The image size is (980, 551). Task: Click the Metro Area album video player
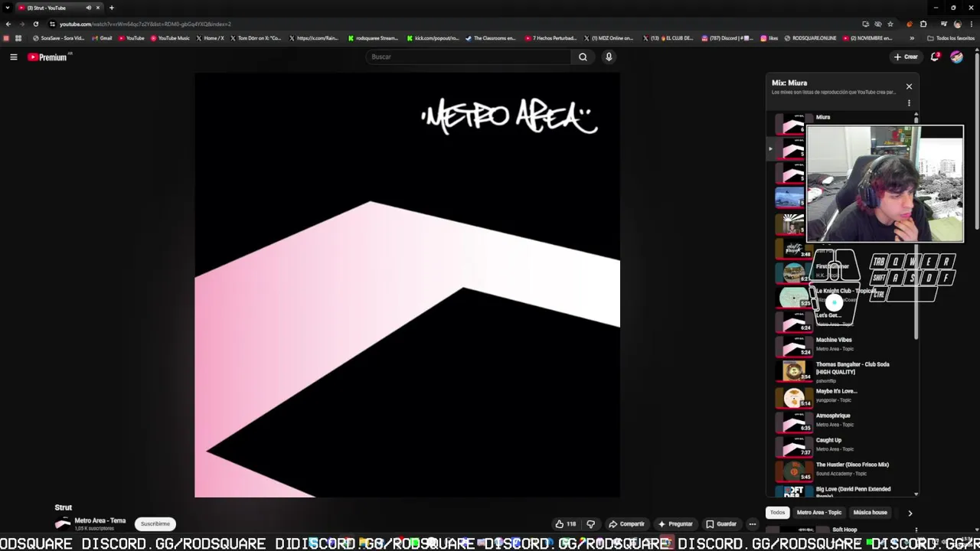tap(407, 285)
